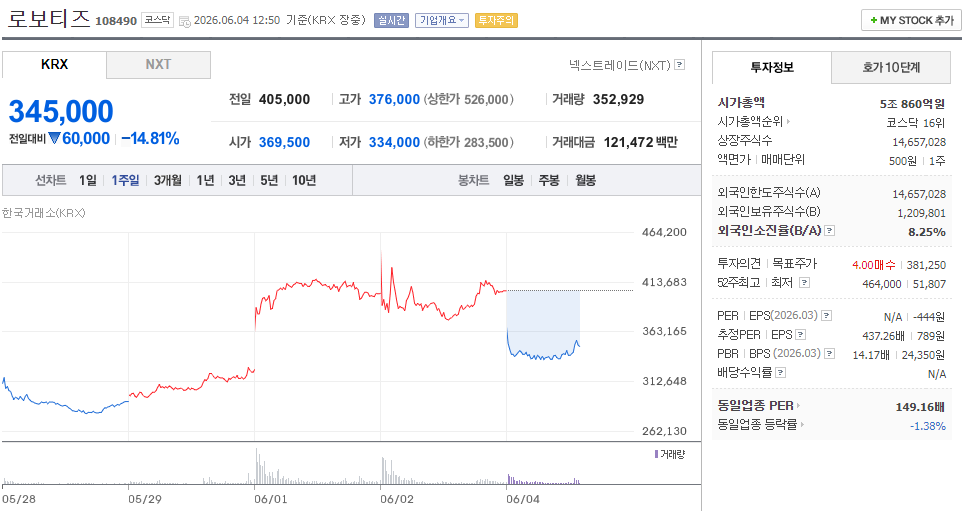
Task: Click the 실시간 badge
Action: point(391,20)
